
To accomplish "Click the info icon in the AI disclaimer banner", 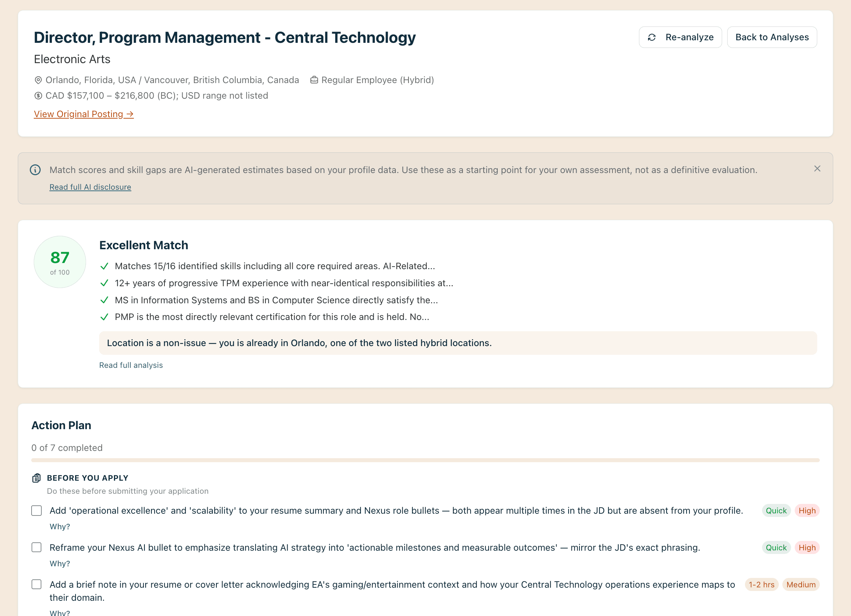I will [35, 169].
